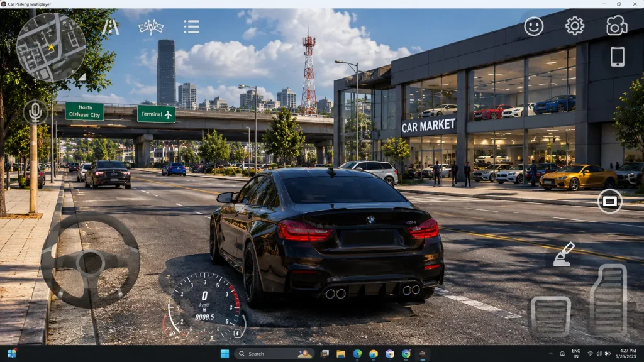The image size is (644, 362).
Task: Open Microsoft Edge from the taskbar
Action: point(357,354)
